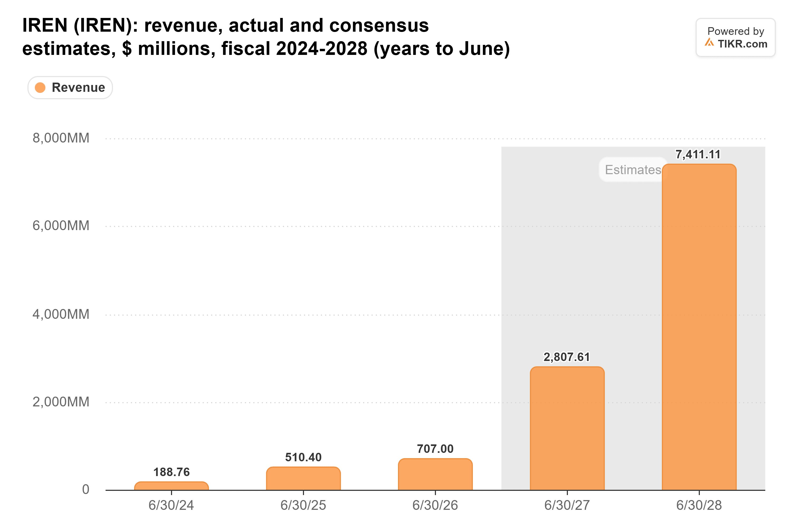Click the 2,807.61 data label

(x=567, y=357)
